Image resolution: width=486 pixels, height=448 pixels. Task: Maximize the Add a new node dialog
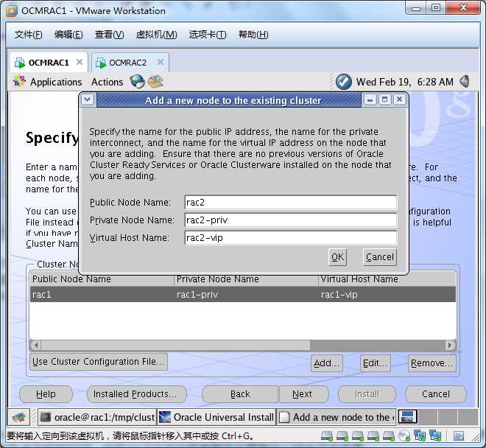(x=384, y=100)
